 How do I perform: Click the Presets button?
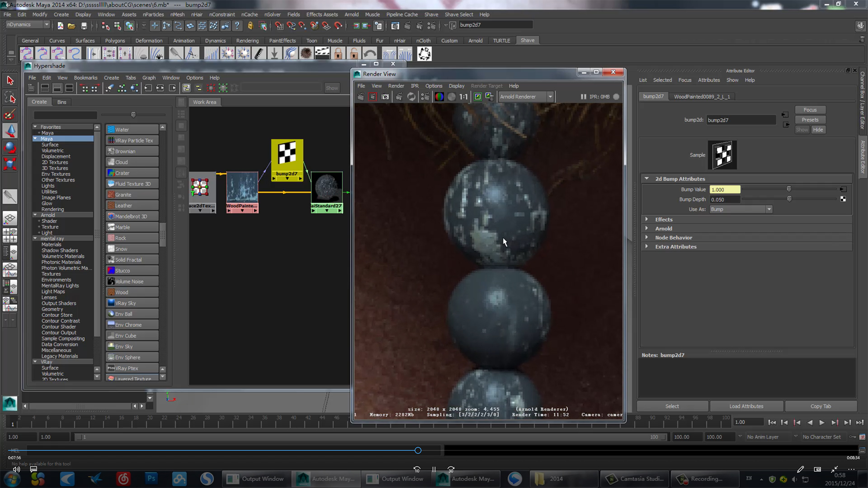(x=810, y=120)
